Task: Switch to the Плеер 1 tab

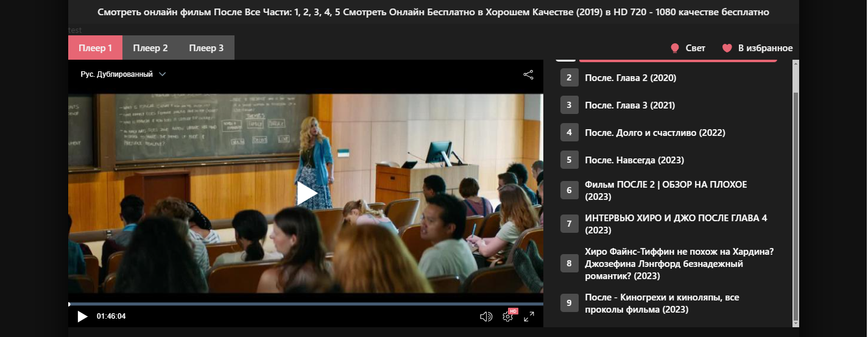Action: click(96, 48)
